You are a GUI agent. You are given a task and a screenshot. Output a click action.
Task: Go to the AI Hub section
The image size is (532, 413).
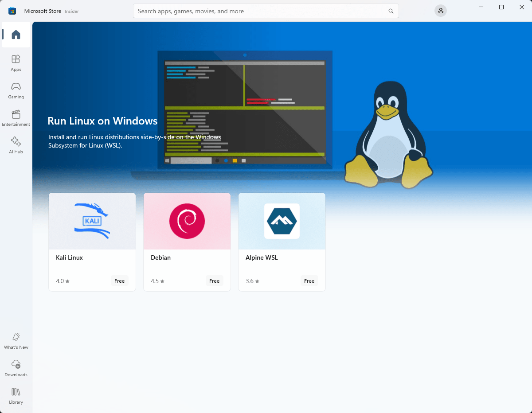(x=16, y=145)
